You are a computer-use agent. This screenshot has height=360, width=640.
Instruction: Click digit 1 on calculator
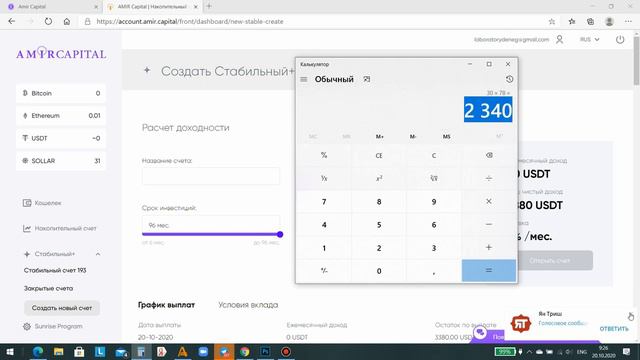[x=324, y=248]
